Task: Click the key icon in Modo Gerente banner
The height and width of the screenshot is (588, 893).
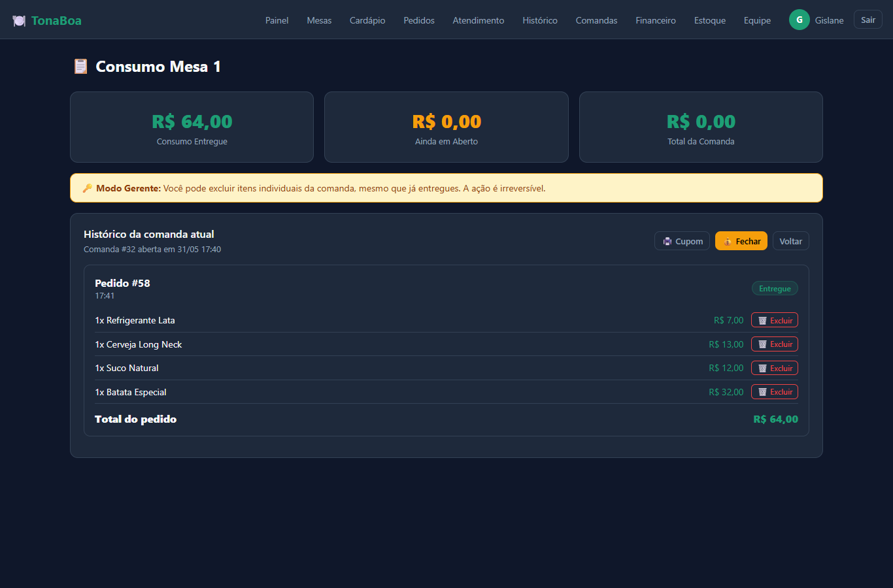Action: pyautogui.click(x=88, y=188)
